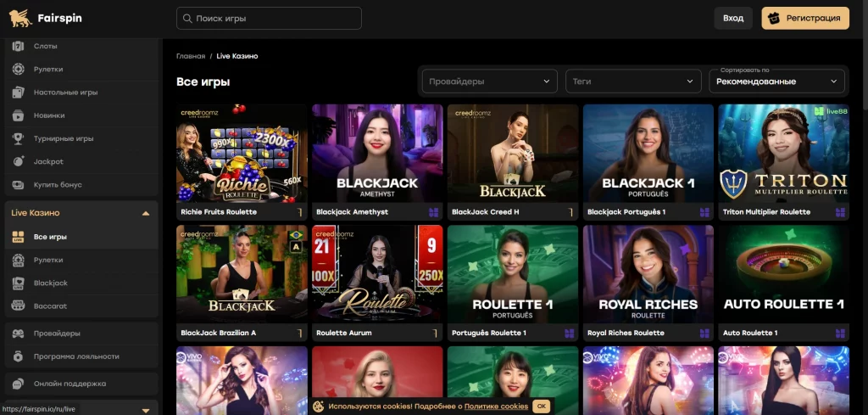Click the Baccarat sidebar icon

point(19,306)
